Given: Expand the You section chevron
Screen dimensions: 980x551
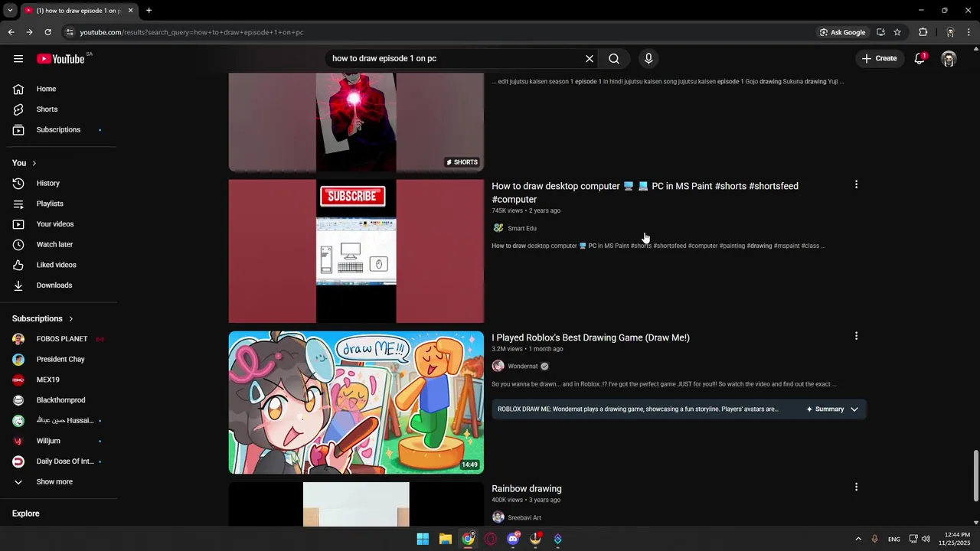Looking at the screenshot, I should pos(34,163).
